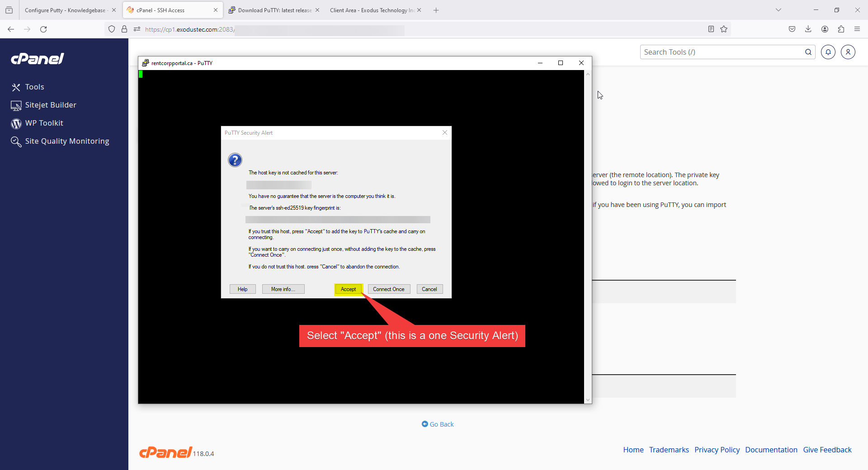Click the Privacy Policy footer link
The width and height of the screenshot is (868, 470).
pyautogui.click(x=717, y=450)
